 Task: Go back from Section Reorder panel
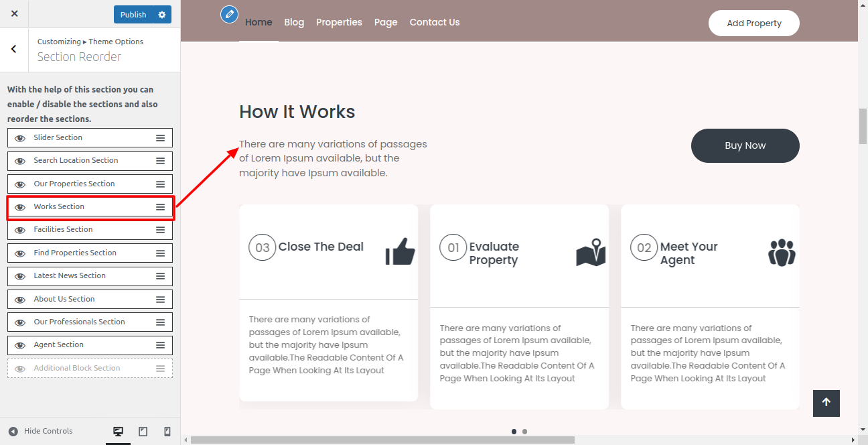click(14, 50)
